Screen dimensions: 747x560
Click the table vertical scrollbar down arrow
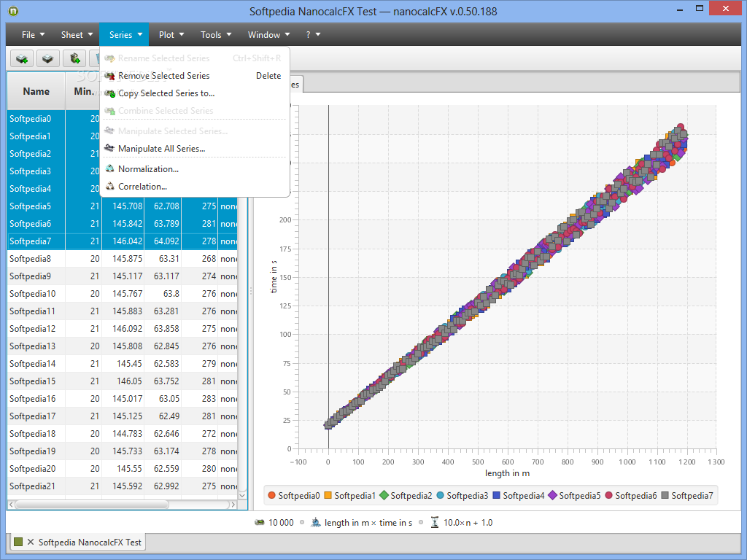[x=242, y=495]
